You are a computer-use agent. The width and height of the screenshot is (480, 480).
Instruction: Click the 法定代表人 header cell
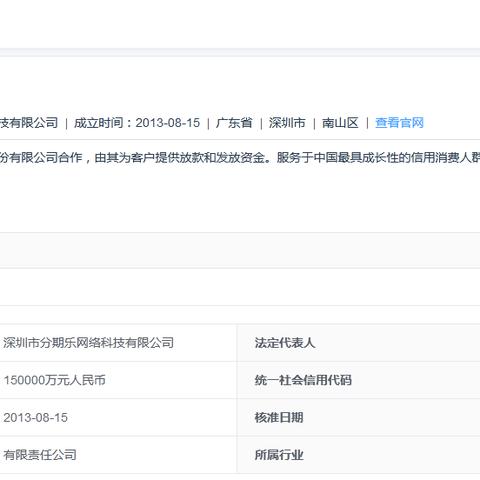coord(359,343)
